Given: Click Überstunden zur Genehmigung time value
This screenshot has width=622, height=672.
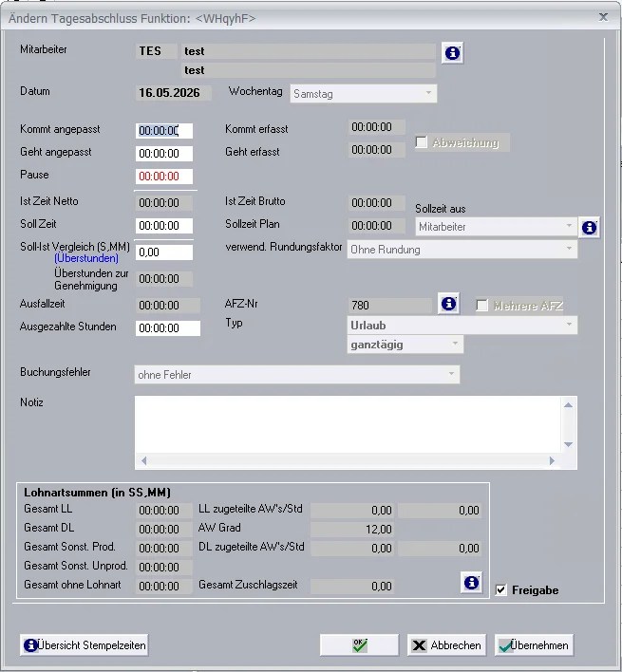Looking at the screenshot, I should click(x=164, y=278).
